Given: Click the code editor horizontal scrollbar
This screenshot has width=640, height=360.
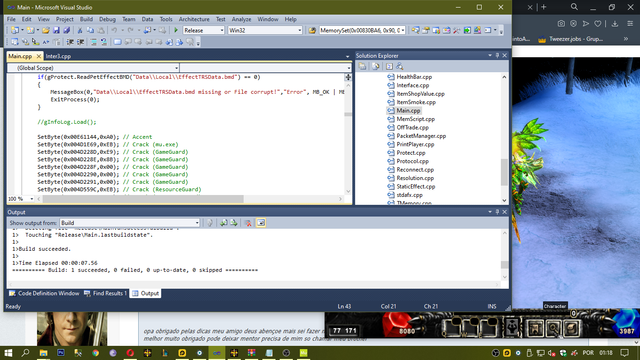Looking at the screenshot, I should [x=144, y=199].
